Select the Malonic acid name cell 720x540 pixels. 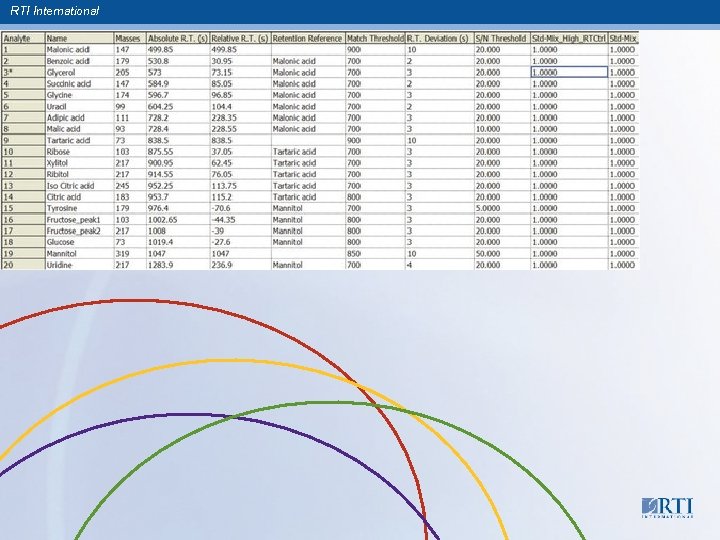pyautogui.click(x=79, y=50)
